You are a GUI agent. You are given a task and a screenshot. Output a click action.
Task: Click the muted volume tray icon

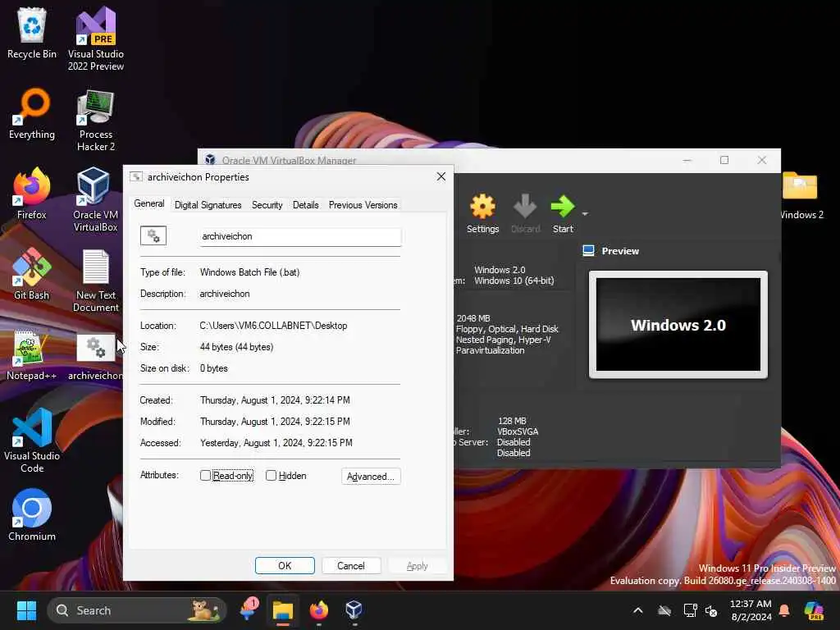click(711, 610)
